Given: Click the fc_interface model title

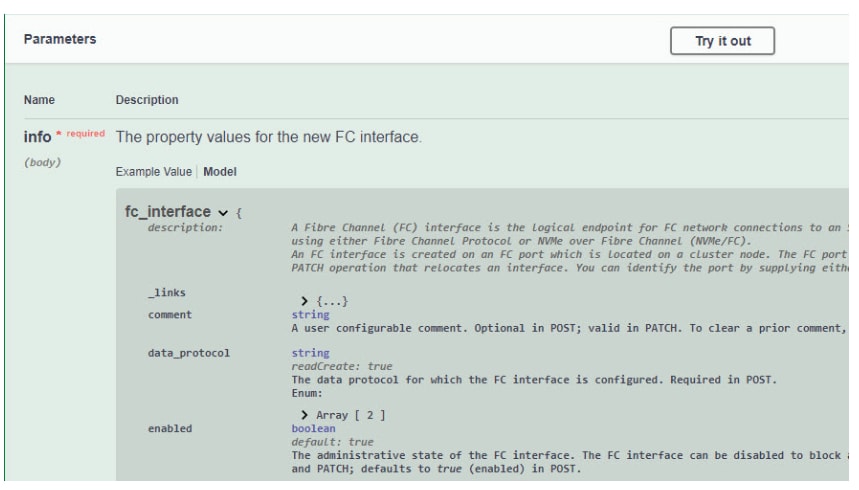Looking at the screenshot, I should pos(167,212).
